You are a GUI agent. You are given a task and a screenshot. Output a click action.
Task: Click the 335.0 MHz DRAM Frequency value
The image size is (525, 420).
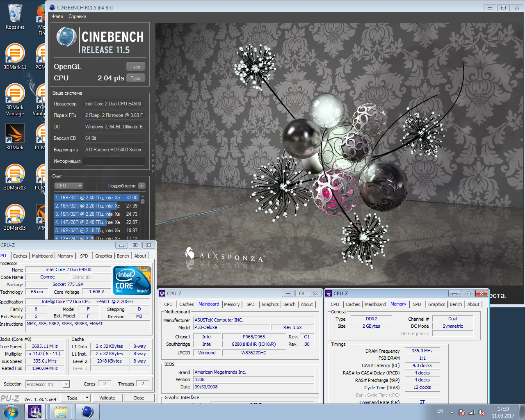(x=422, y=351)
